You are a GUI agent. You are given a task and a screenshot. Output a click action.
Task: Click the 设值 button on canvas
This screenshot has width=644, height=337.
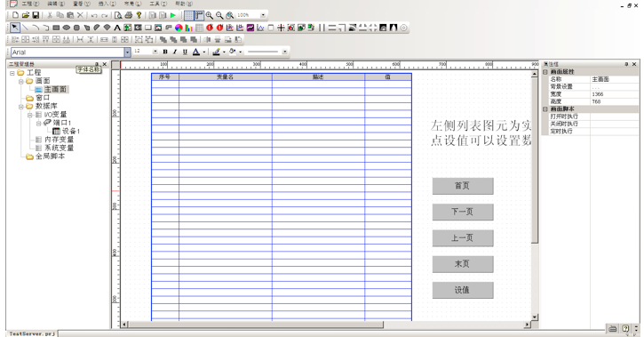click(x=463, y=290)
